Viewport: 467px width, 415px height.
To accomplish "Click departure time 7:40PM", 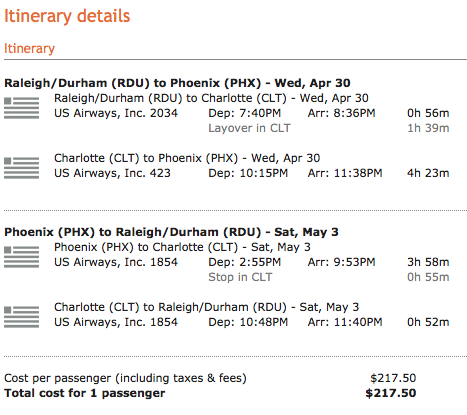I will [x=260, y=113].
